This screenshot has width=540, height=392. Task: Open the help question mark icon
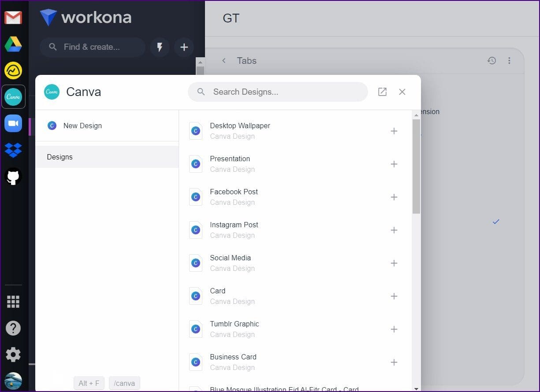tap(13, 328)
